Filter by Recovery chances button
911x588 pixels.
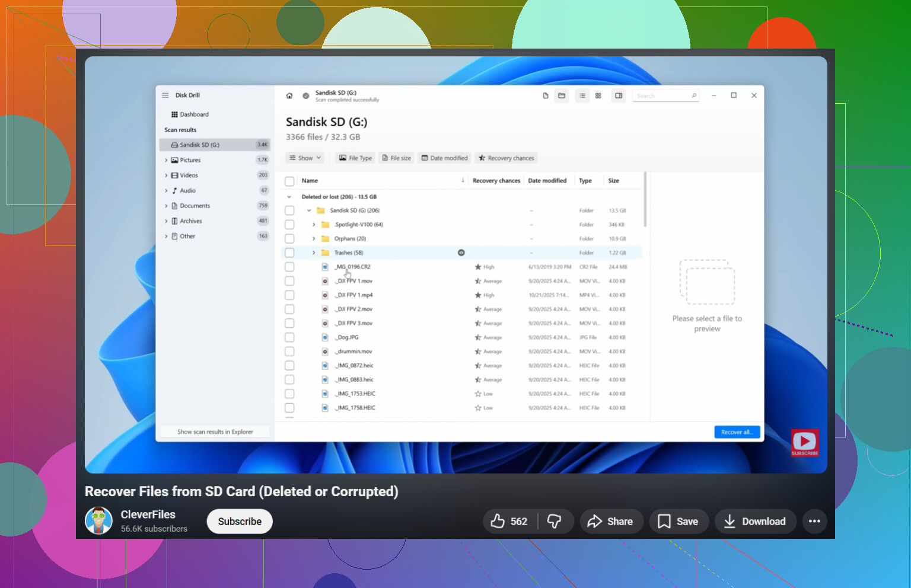point(507,158)
